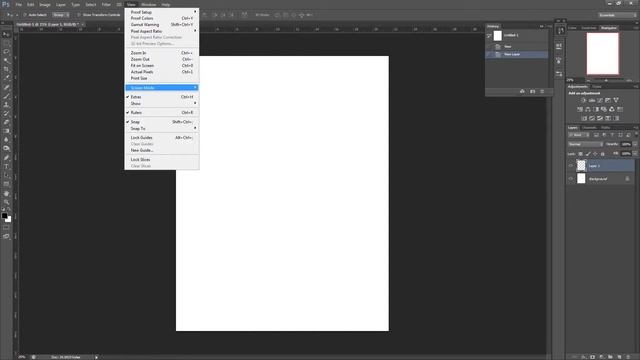640x360 pixels.
Task: Toggle the Auto-Select checkbox
Action: [x=24, y=15]
